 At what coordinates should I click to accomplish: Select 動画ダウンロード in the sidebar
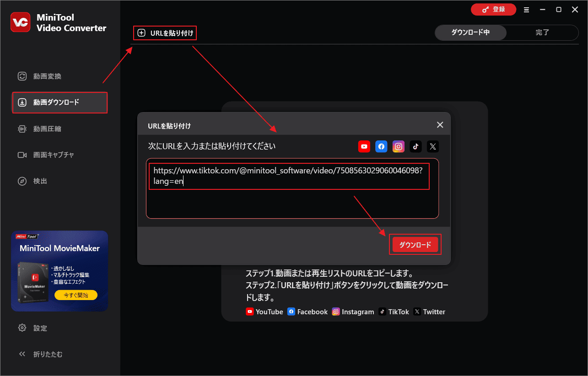(60, 102)
